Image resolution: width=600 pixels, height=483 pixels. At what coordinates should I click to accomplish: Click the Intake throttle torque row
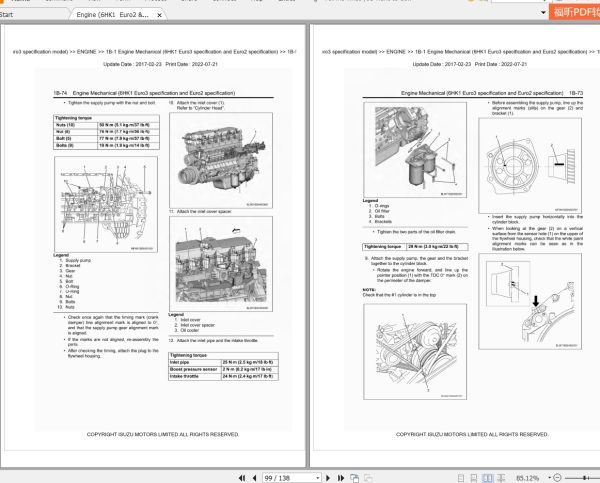(223, 376)
